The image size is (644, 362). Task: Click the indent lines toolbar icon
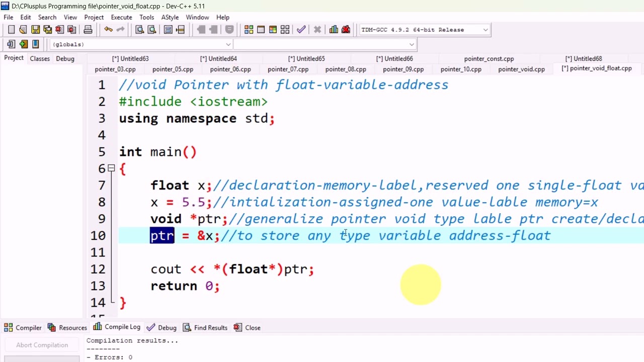pos(168,30)
